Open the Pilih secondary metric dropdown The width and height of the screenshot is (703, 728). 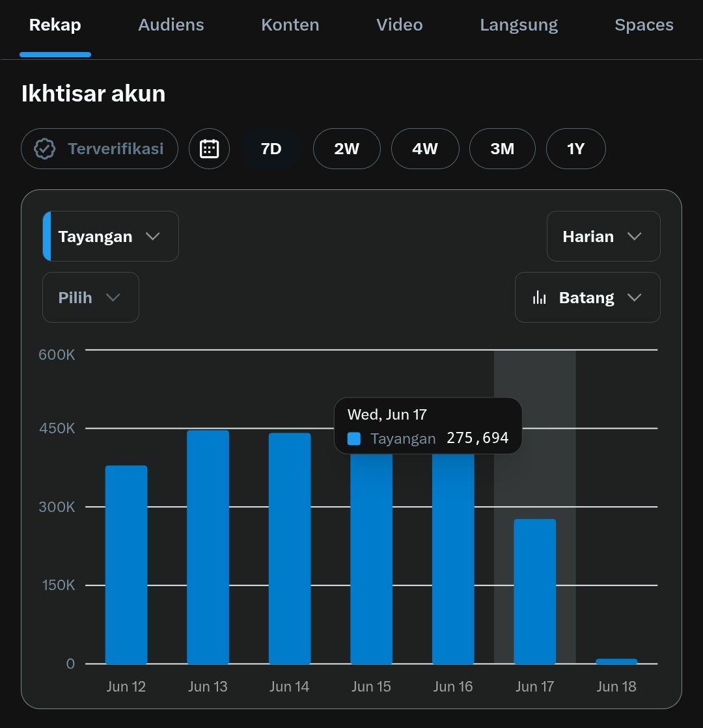90,297
